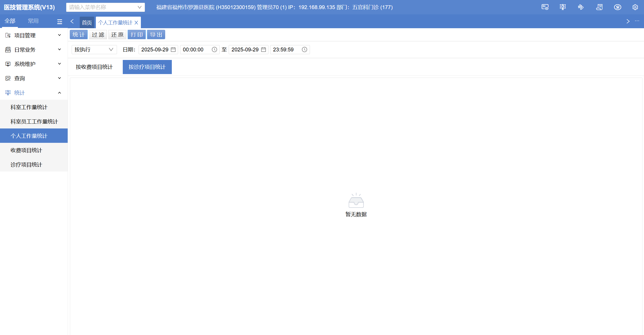Close the 个人工作量统计 tab

(136, 23)
